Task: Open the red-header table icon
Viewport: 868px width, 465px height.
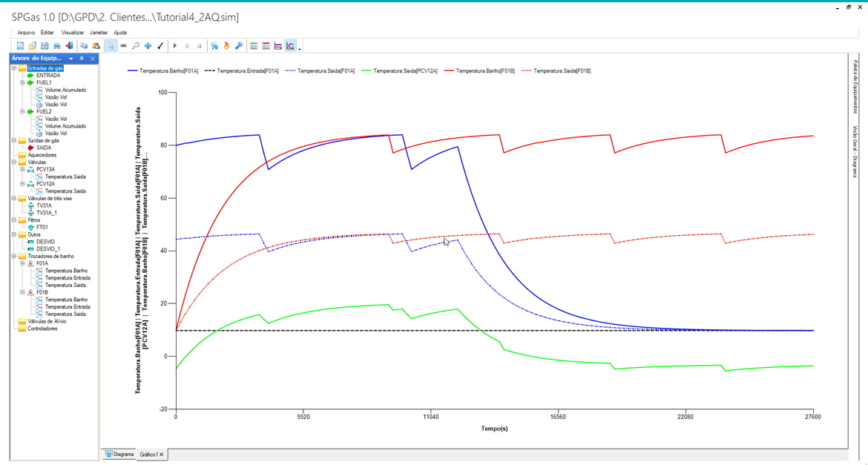Action: click(x=266, y=46)
